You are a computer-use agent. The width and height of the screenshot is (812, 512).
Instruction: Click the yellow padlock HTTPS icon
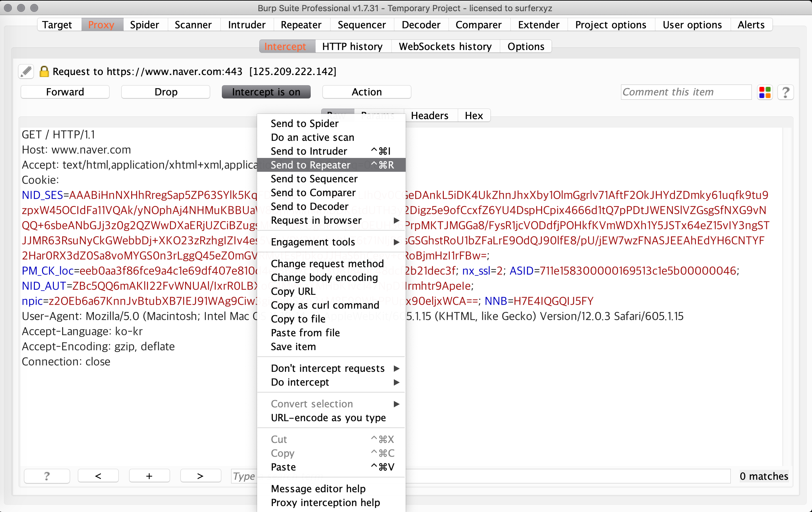coord(44,71)
